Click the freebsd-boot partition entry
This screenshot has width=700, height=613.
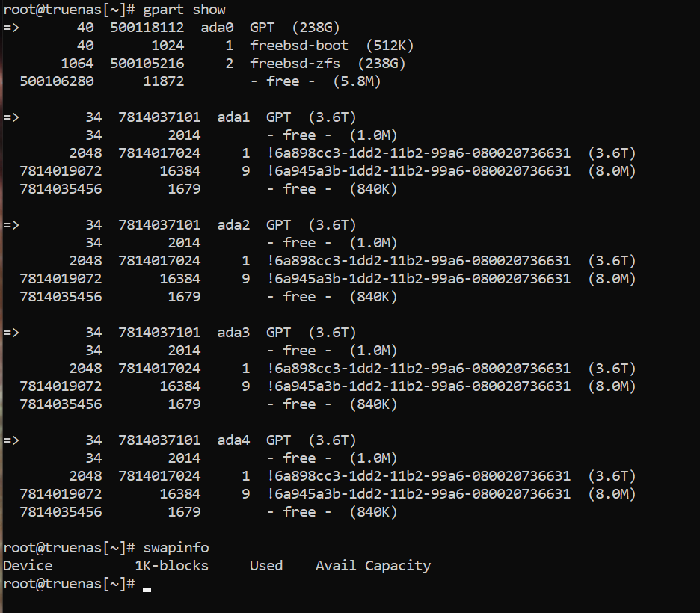coord(298,46)
